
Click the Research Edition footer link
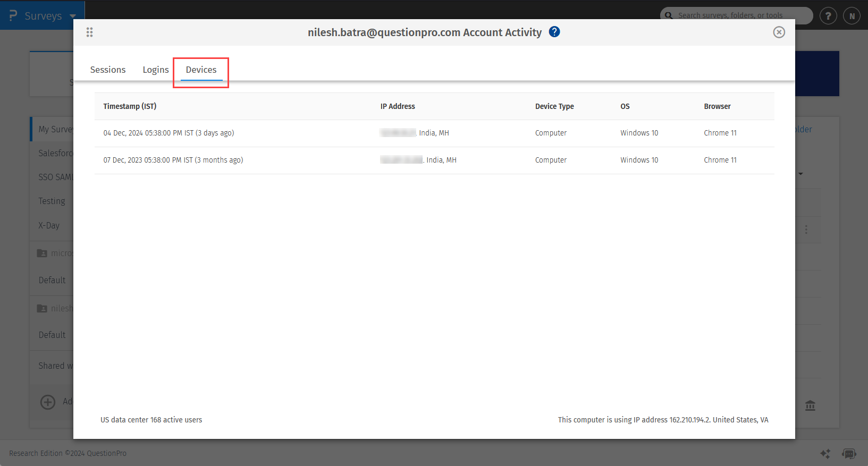coord(36,453)
